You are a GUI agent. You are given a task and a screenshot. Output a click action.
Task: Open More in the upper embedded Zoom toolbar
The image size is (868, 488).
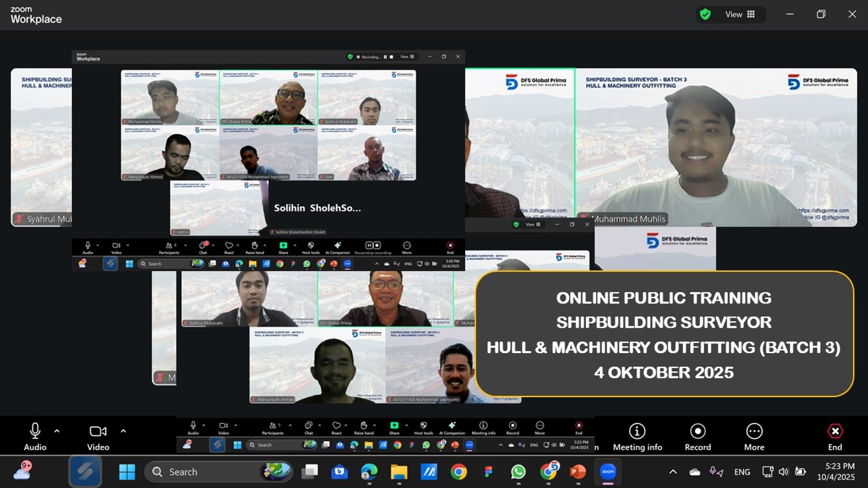(407, 247)
